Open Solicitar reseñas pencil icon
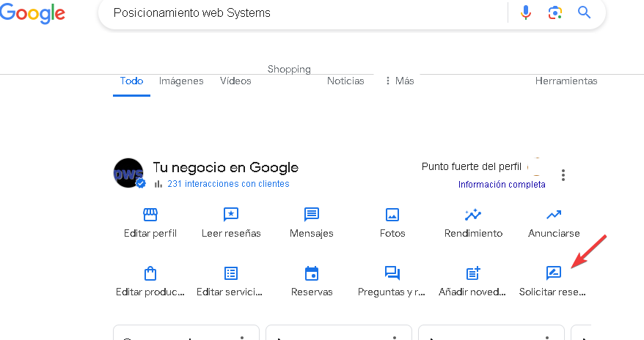 pos(554,273)
